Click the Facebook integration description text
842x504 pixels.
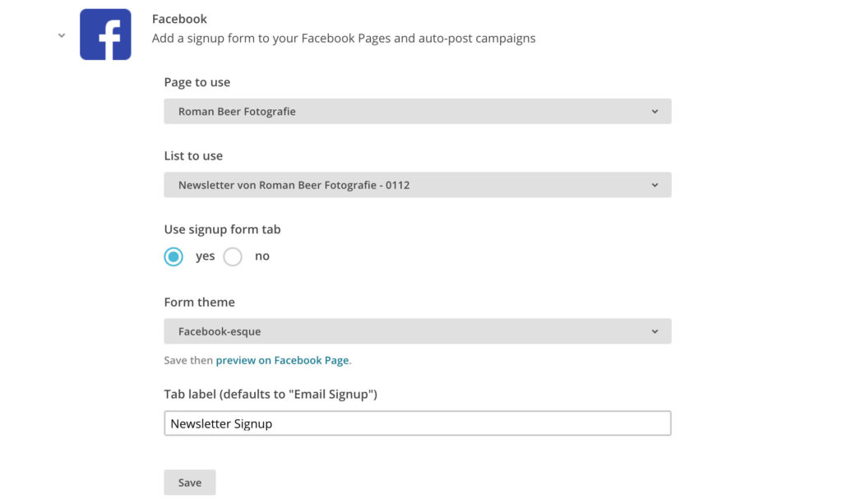click(x=344, y=38)
